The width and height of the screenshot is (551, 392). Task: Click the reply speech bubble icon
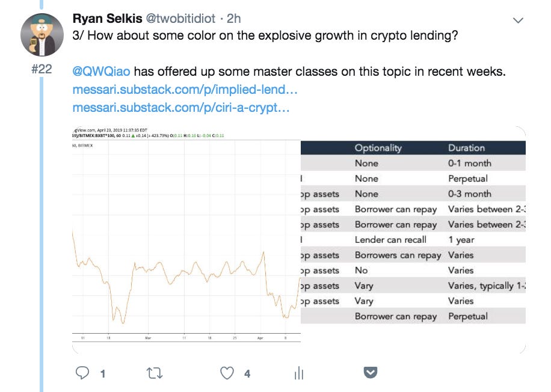click(82, 373)
